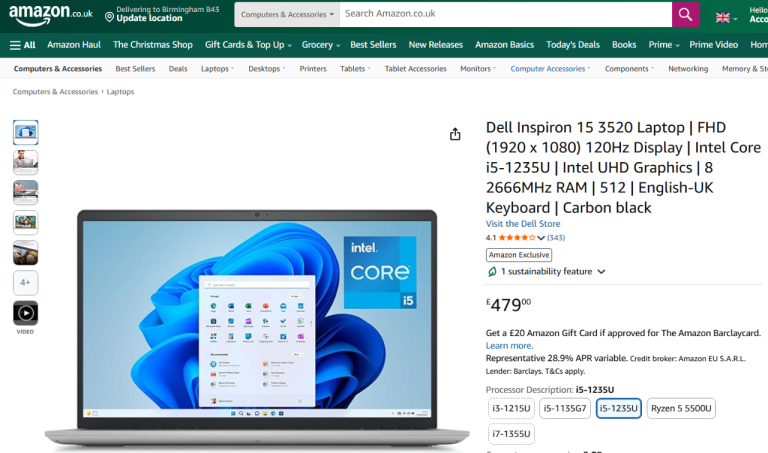Click the Amazon.co.uk logo
Screen dimensions: 768x453
point(50,14)
